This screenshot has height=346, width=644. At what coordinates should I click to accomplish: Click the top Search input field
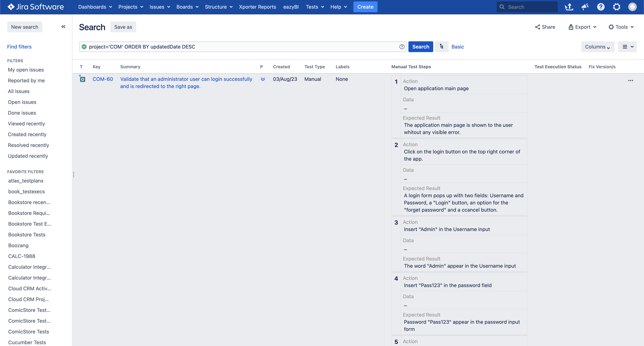point(527,7)
